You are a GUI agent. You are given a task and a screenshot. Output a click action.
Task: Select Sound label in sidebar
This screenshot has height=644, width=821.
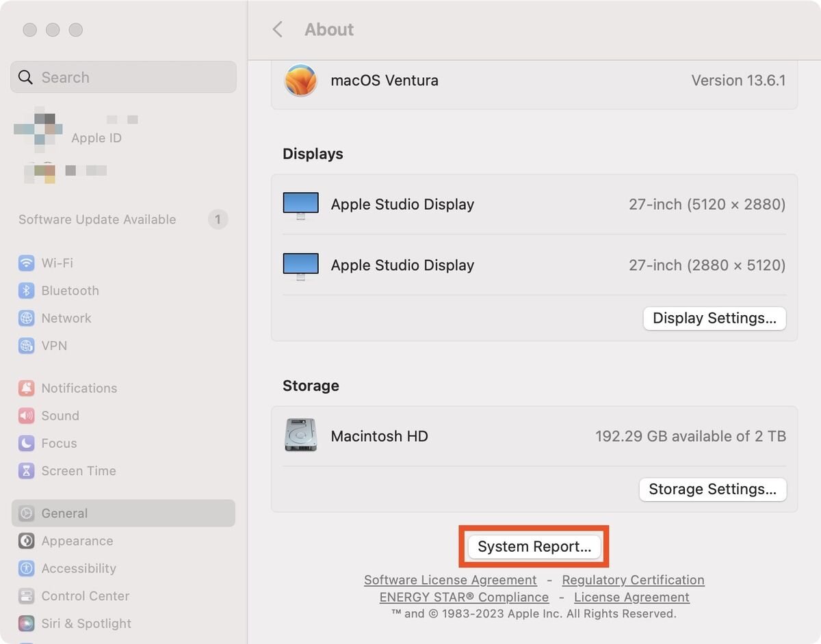pyautogui.click(x=60, y=416)
